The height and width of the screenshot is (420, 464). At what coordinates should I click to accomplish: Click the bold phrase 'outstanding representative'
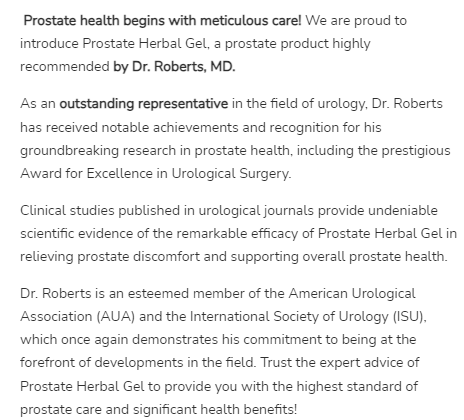tap(144, 104)
